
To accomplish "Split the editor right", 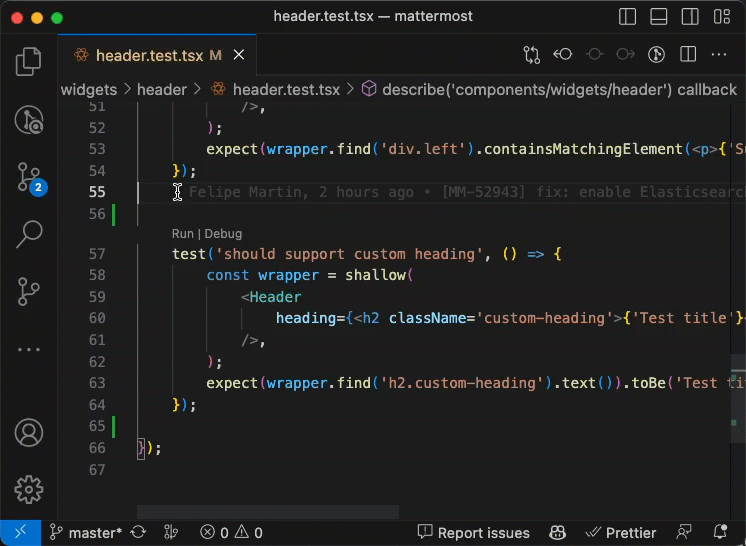I will [688, 54].
